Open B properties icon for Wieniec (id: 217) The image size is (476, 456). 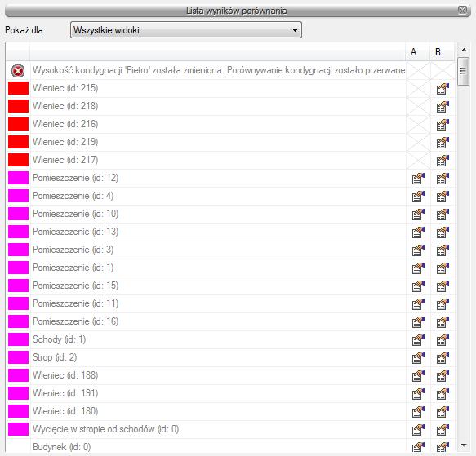(x=443, y=160)
